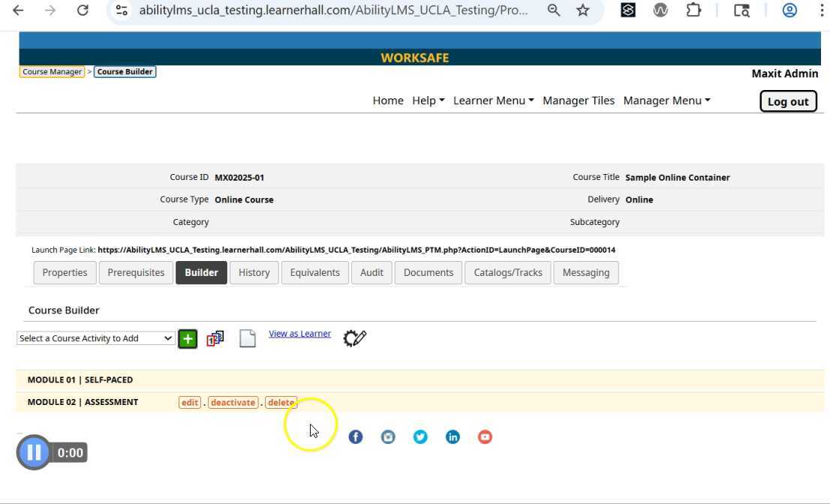Expand the Select a Course Activity dropdown

pyautogui.click(x=95, y=339)
